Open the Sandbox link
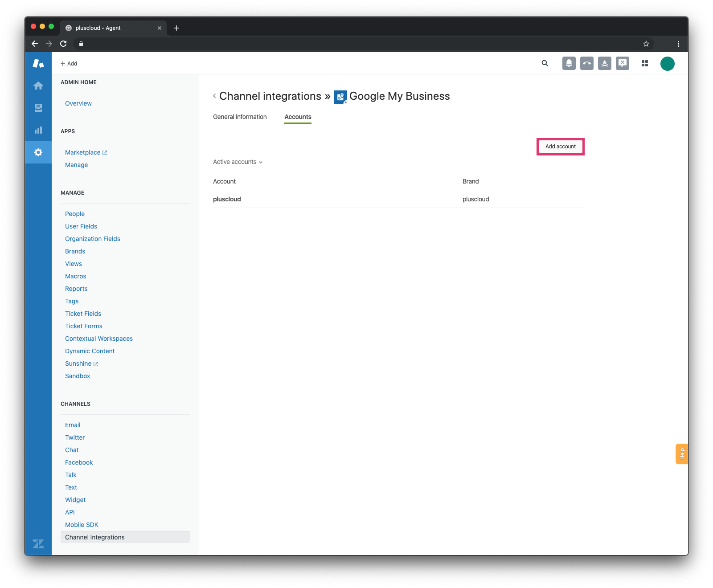713x588 pixels. point(78,376)
